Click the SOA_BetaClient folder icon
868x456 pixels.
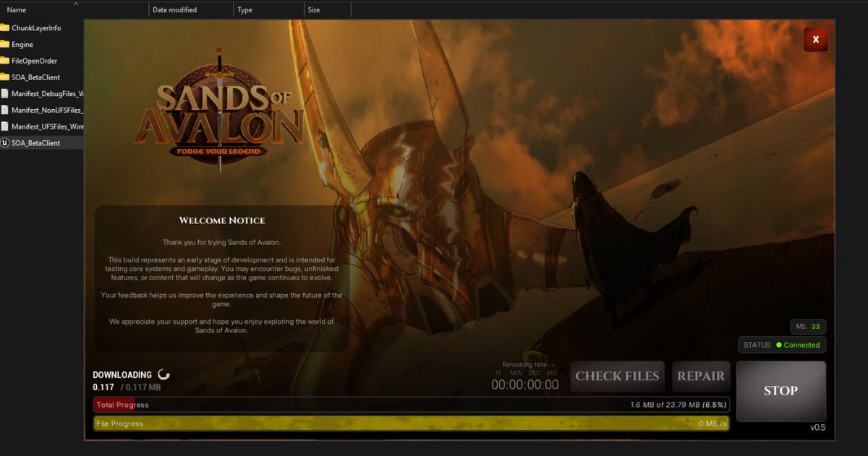[x=4, y=77]
